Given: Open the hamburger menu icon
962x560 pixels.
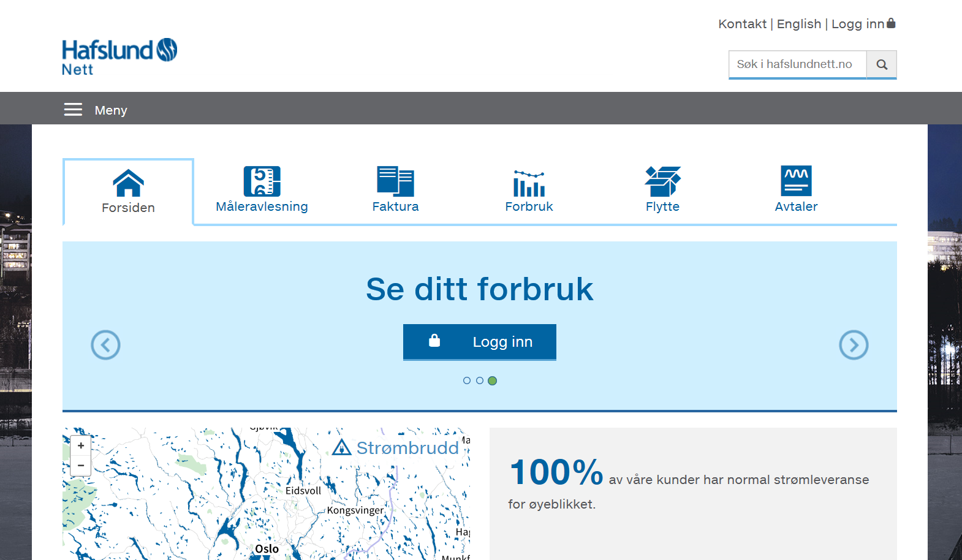Looking at the screenshot, I should (x=73, y=110).
